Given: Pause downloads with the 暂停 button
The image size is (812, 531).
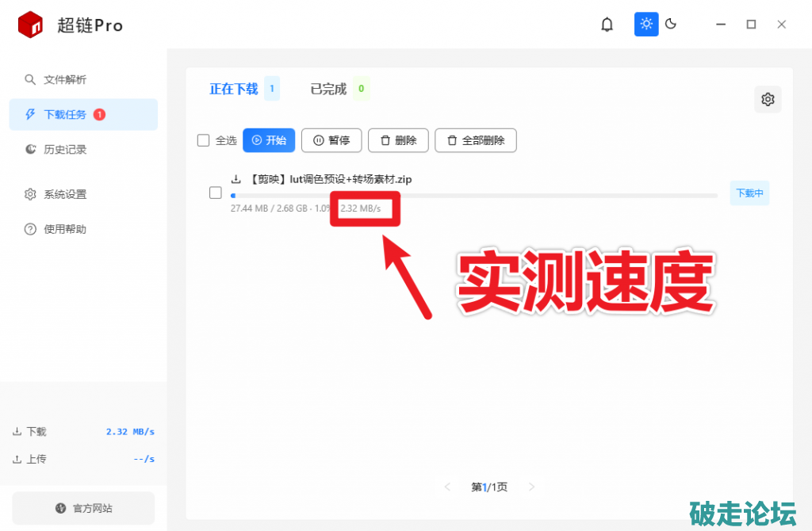Looking at the screenshot, I should [331, 140].
